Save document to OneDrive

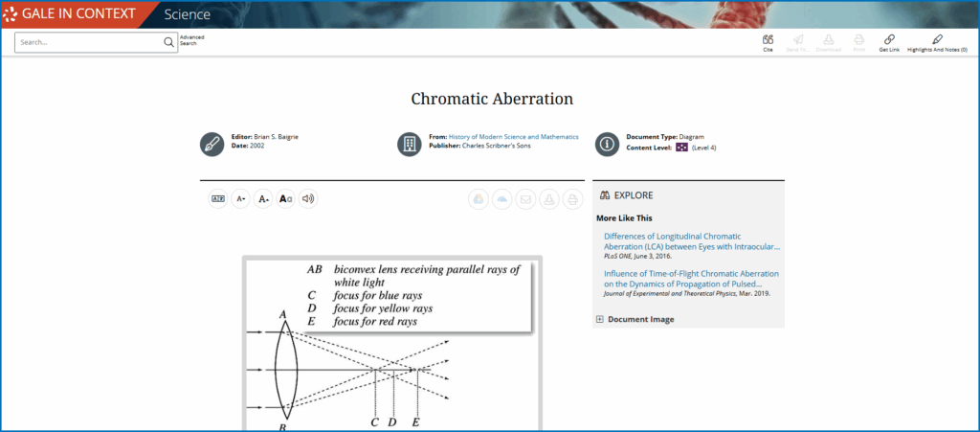pos(501,199)
